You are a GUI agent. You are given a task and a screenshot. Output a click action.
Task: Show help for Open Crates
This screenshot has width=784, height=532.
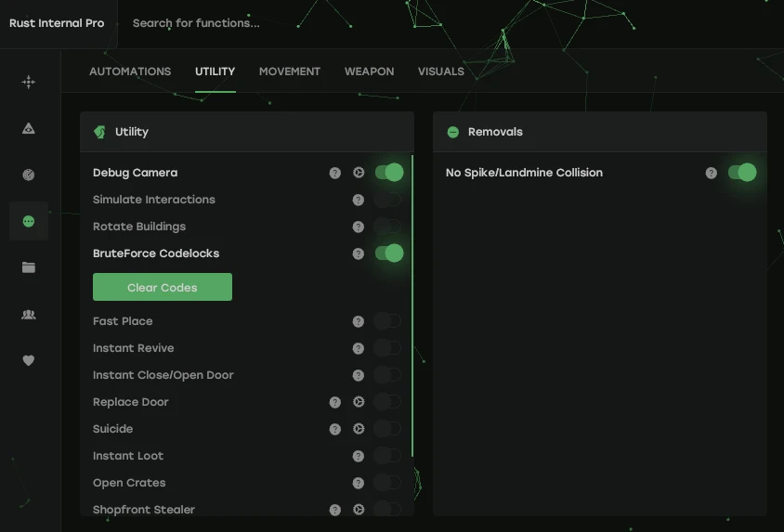358,483
